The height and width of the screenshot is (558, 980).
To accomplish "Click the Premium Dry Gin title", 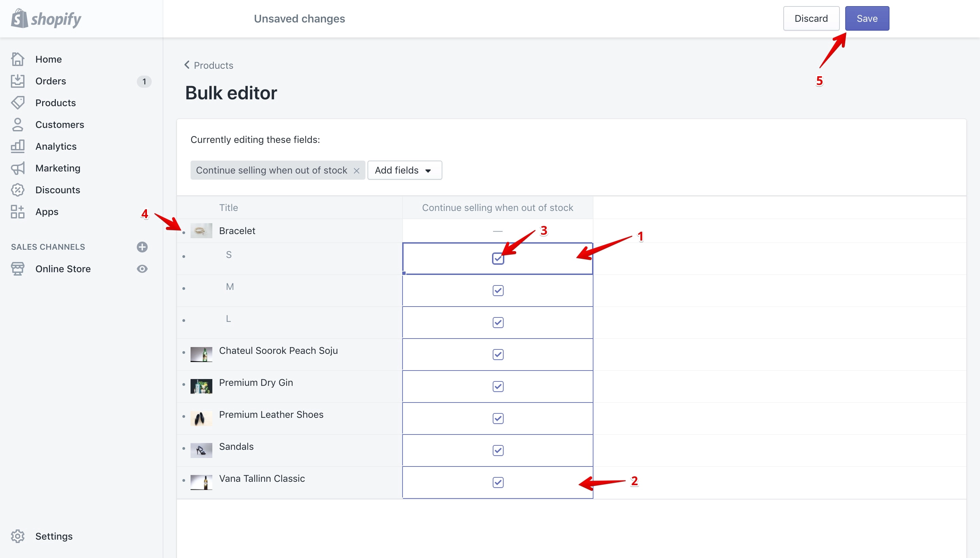I will point(256,382).
